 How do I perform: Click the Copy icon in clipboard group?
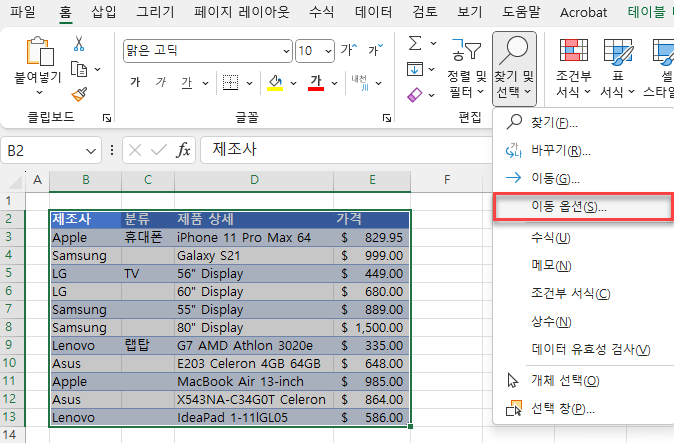click(x=79, y=69)
